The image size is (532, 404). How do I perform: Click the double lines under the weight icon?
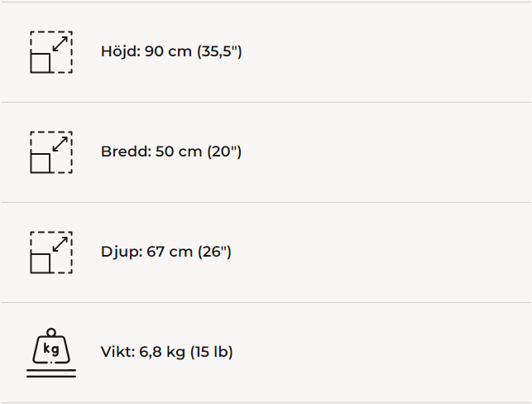click(50, 374)
